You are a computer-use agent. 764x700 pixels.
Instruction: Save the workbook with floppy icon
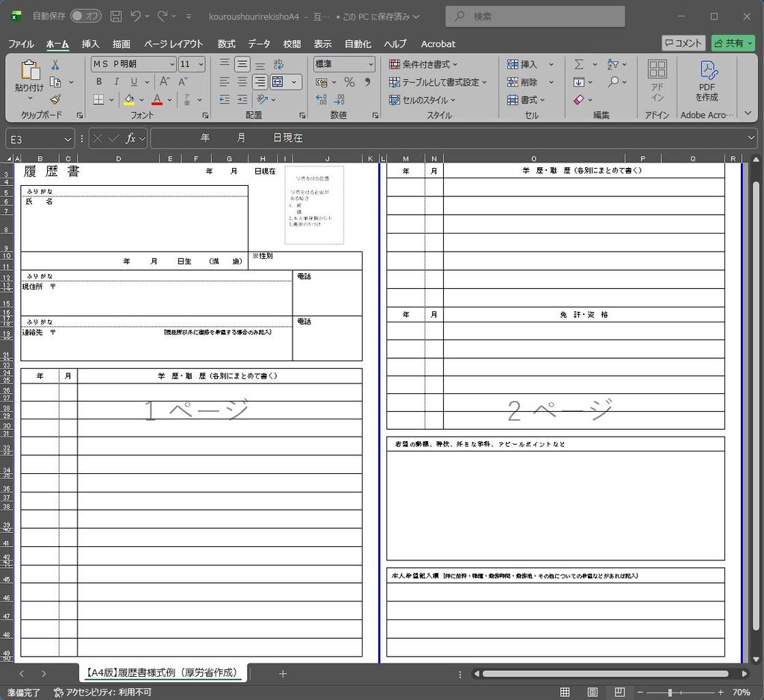(116, 16)
